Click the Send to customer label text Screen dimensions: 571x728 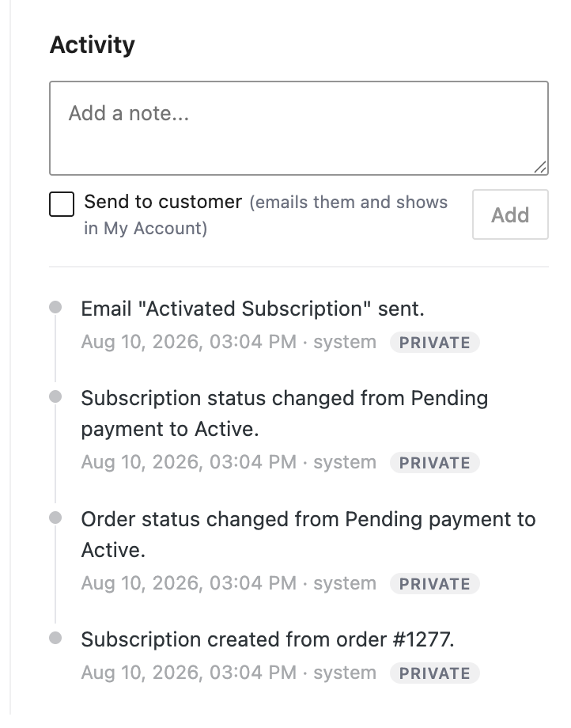click(x=163, y=202)
